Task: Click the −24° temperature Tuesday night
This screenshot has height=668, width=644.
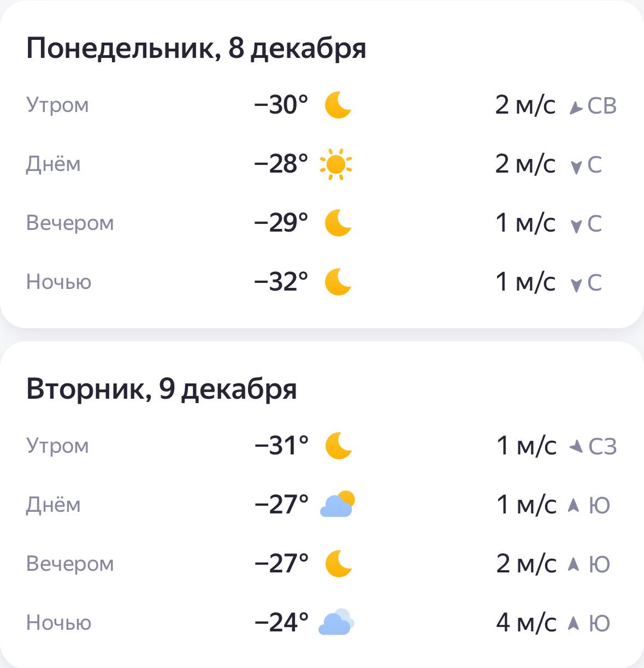Action: click(x=281, y=623)
